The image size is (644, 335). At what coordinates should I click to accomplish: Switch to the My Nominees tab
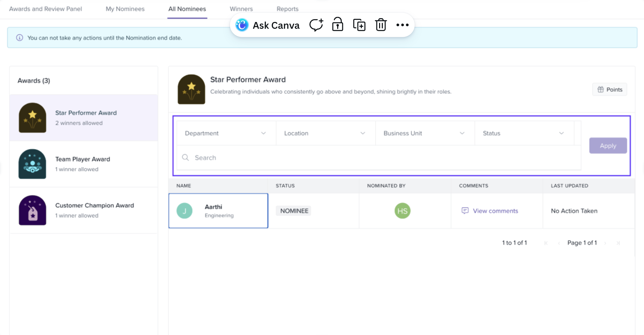pos(125,9)
